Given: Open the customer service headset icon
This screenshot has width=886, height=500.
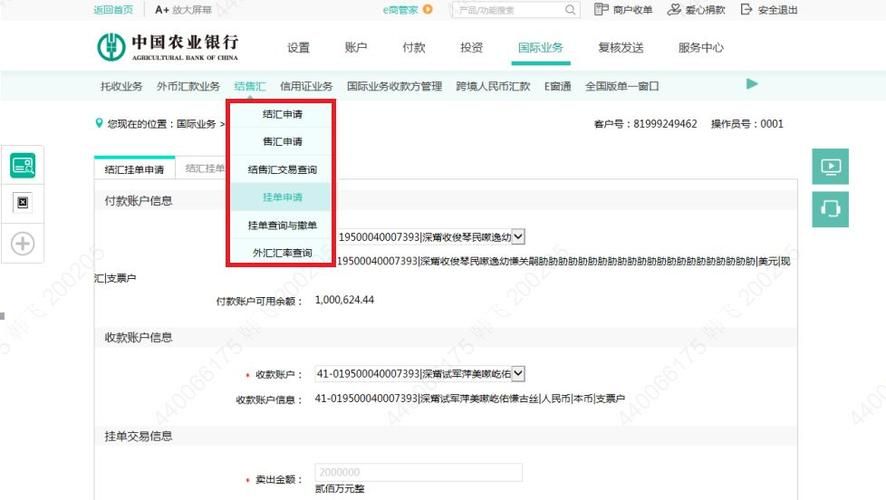Looking at the screenshot, I should click(830, 209).
